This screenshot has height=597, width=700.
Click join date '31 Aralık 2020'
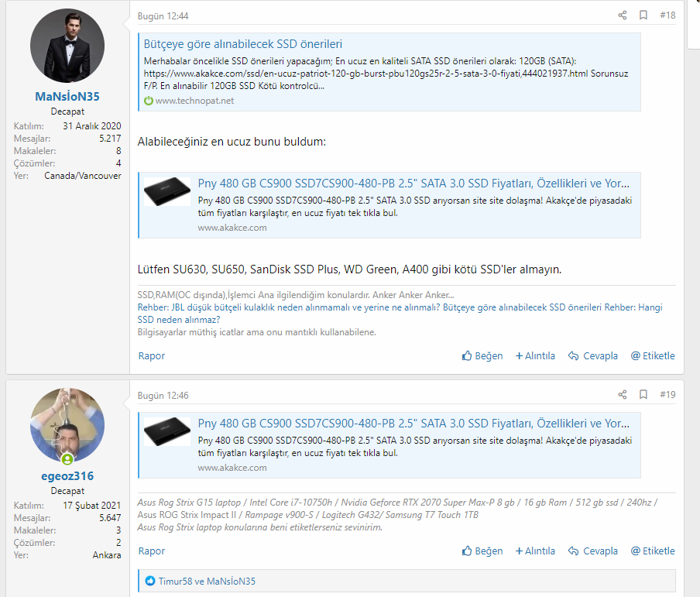point(92,126)
